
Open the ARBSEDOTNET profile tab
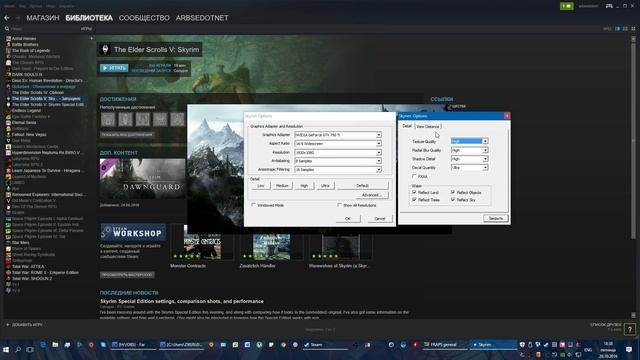coord(202,18)
